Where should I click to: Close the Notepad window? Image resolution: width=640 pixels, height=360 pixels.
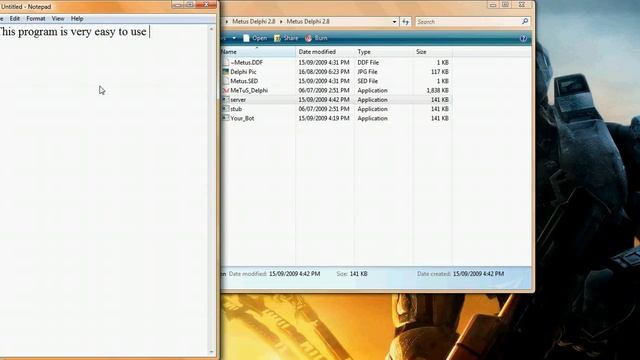pos(206,4)
